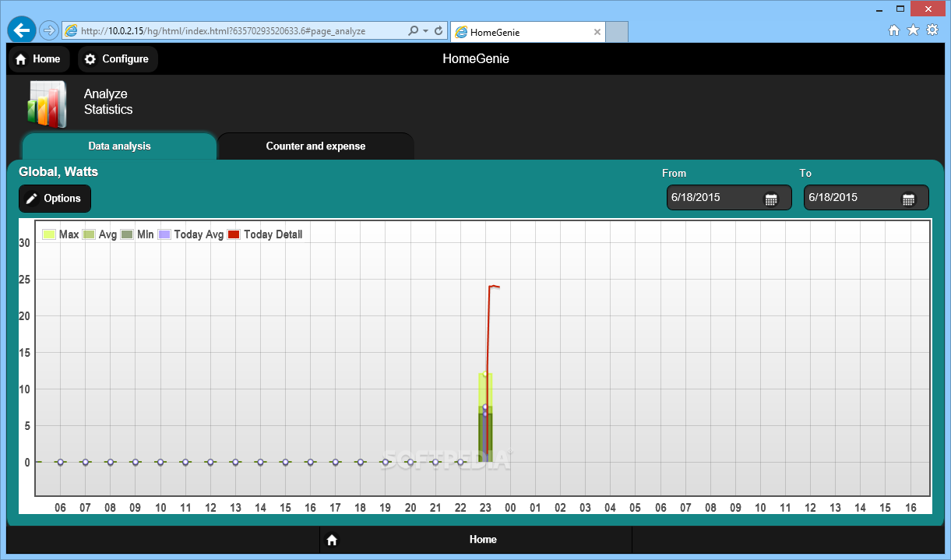
Task: Click the browser home icon
Action: tap(894, 30)
